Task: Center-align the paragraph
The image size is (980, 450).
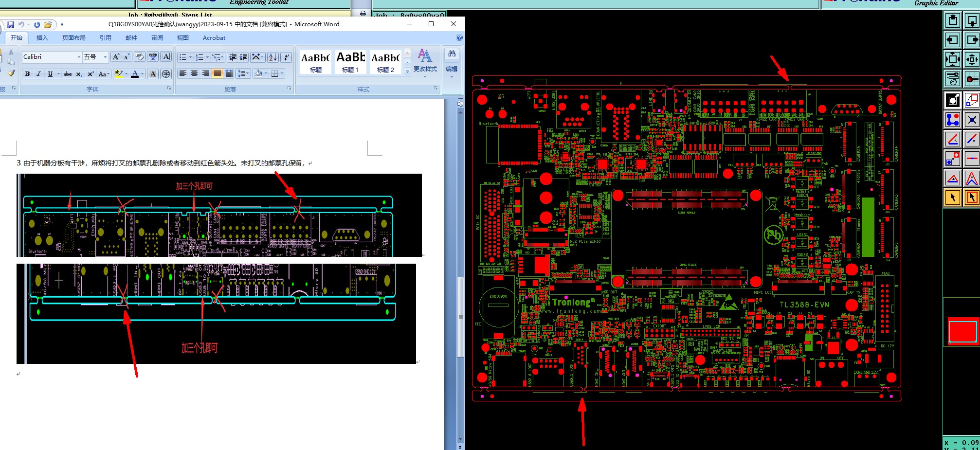Action: click(194, 73)
